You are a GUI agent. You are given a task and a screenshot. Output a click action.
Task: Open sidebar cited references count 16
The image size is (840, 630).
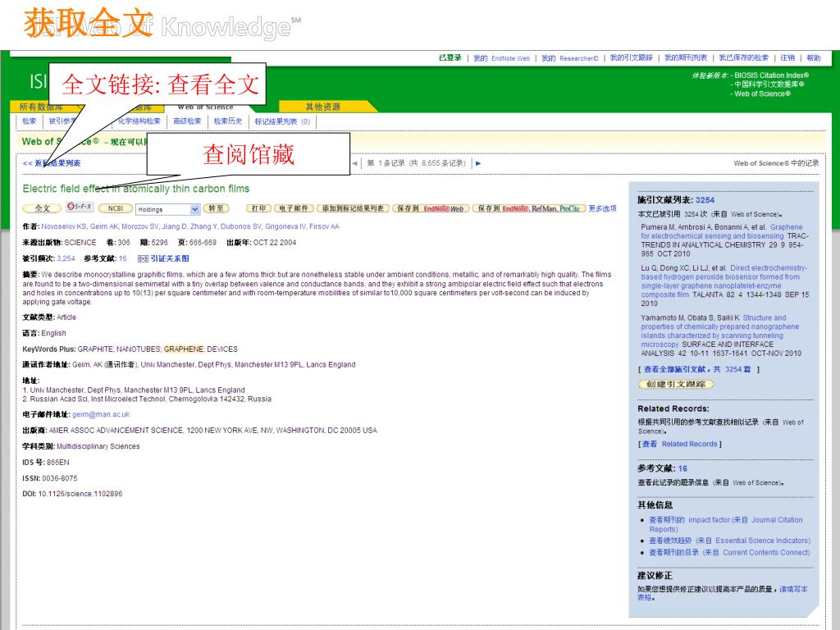tap(682, 468)
